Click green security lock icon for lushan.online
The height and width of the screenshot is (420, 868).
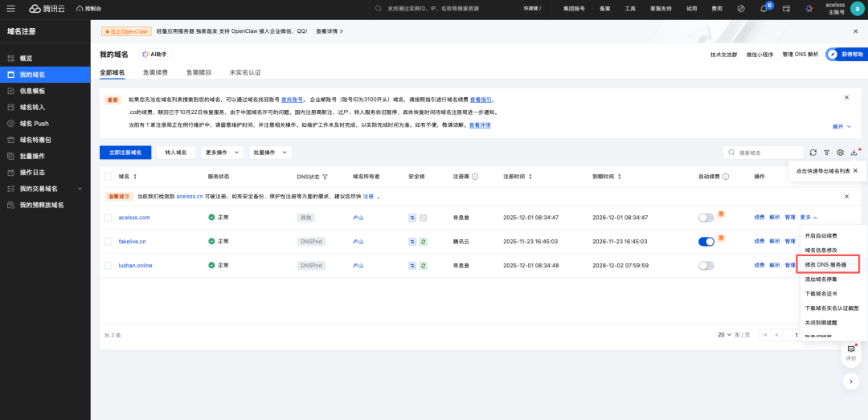(423, 266)
